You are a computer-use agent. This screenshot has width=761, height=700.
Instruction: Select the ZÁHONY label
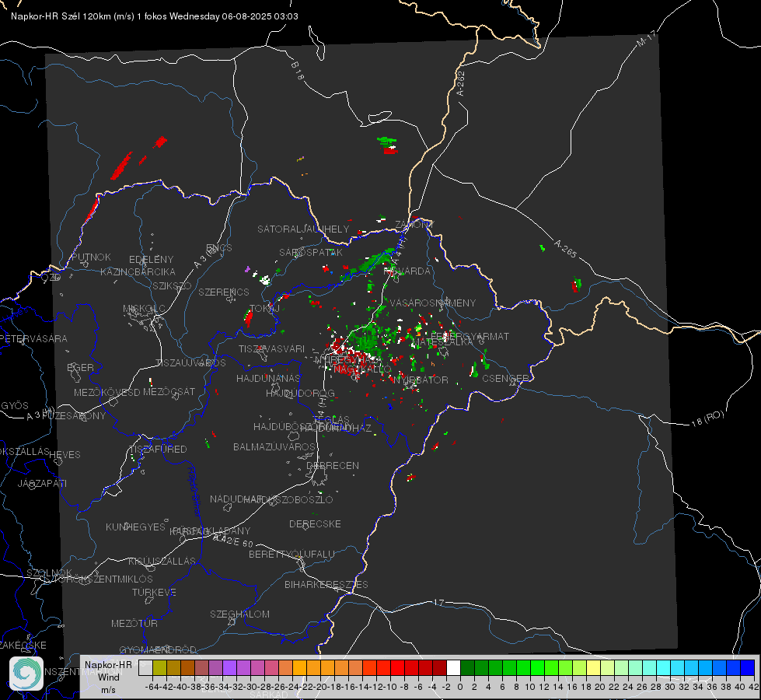(x=414, y=225)
